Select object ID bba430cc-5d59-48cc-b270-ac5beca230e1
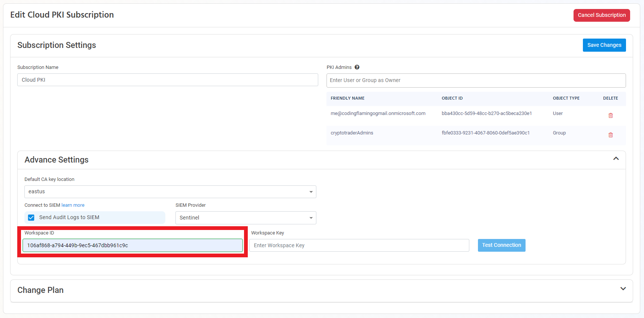The image size is (644, 318). 487,113
